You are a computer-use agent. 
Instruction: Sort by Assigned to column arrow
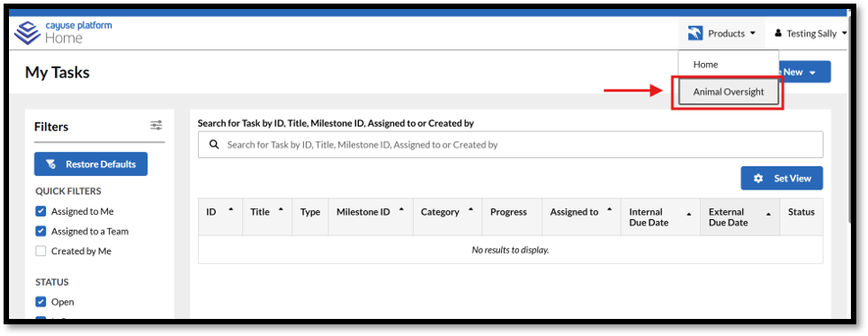610,209
